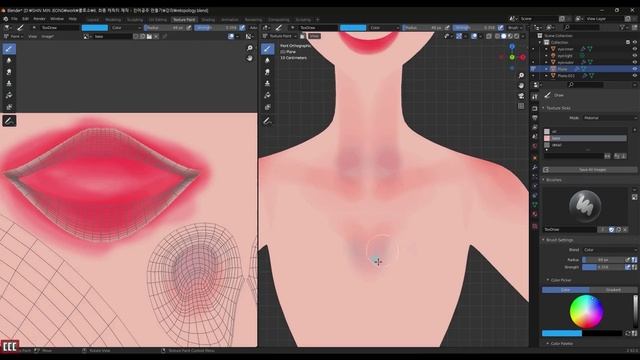Image resolution: width=640 pixels, height=360 pixels.
Task: Click the add texture slot plus button
Action: point(635,130)
